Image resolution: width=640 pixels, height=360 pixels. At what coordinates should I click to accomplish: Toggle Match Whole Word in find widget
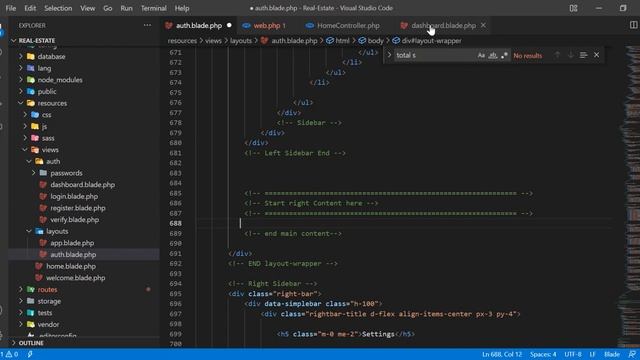[493, 55]
